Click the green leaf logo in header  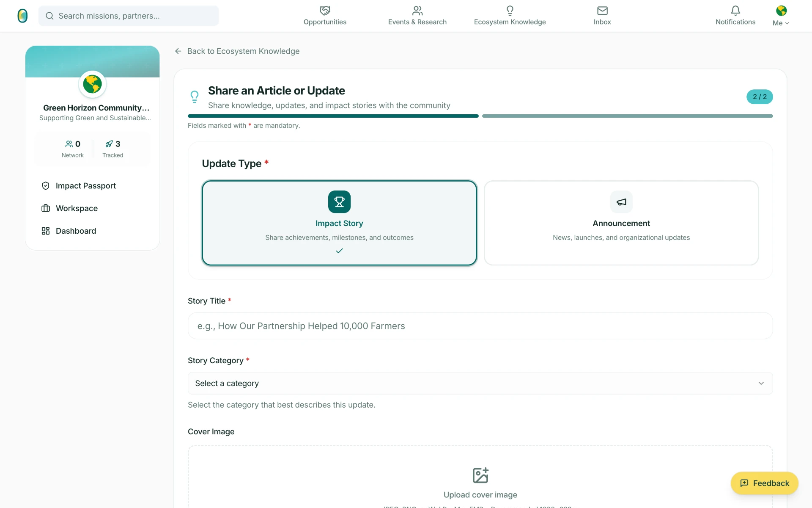point(22,16)
